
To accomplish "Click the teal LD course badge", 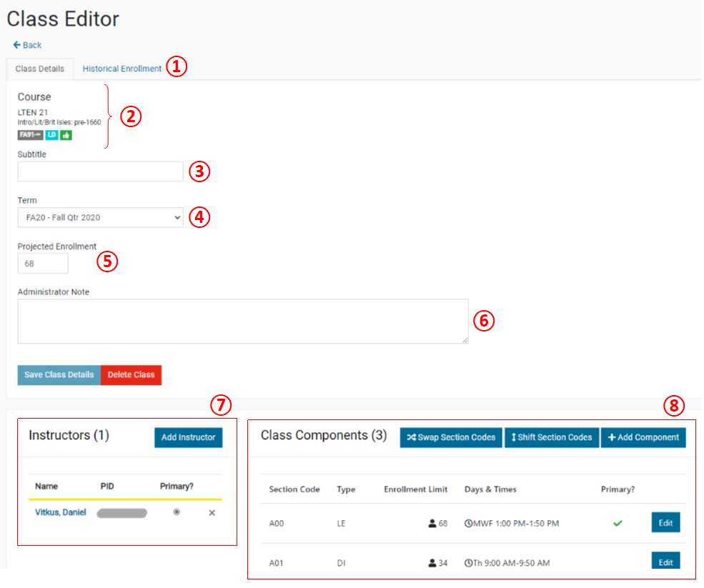I will [x=51, y=135].
